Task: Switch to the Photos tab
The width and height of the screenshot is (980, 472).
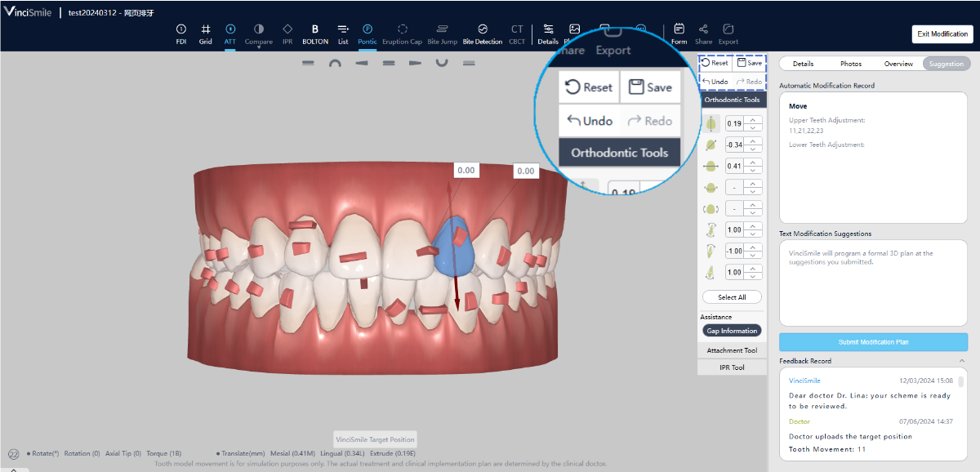Action: click(851, 64)
